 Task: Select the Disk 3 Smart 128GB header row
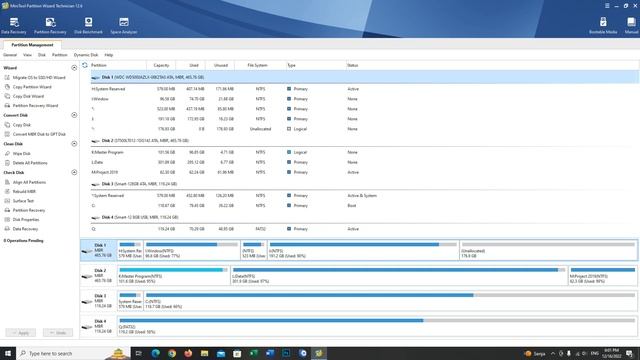[x=364, y=184]
